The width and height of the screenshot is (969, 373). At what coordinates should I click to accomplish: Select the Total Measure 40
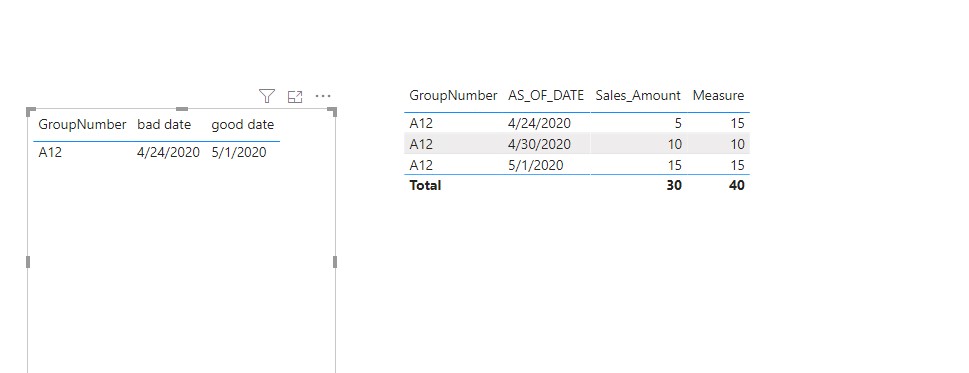[737, 185]
